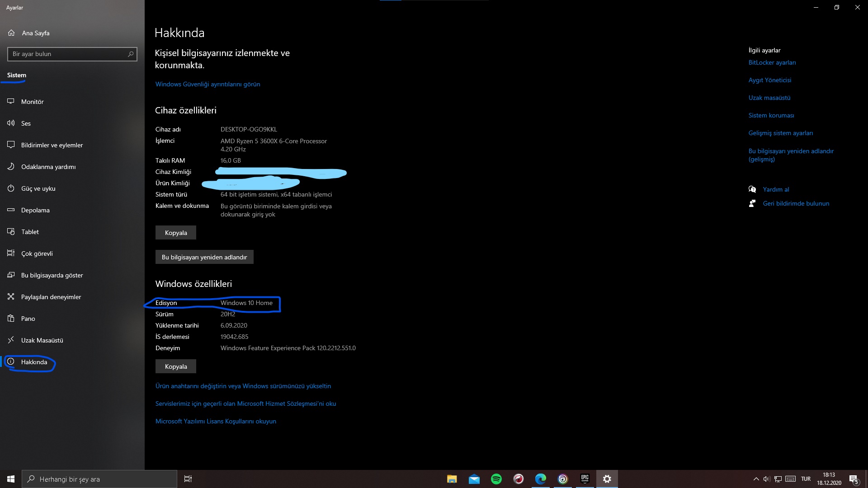This screenshot has height=488, width=868.
Task: Open Aygıt Yöneticisi link
Action: (770, 80)
